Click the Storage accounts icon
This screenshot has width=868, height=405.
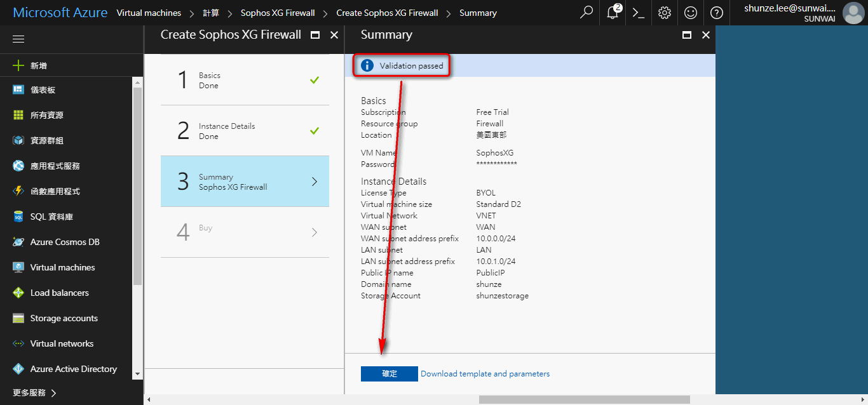point(18,318)
